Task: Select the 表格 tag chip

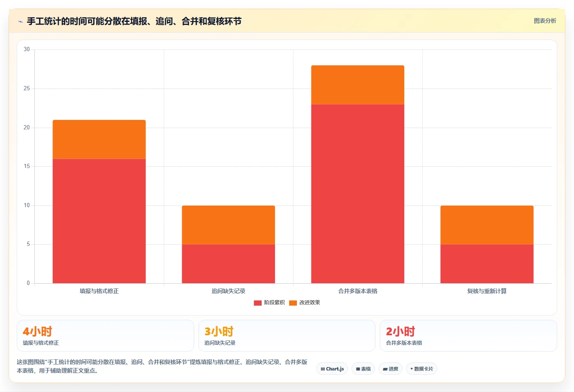Action: pos(363,369)
